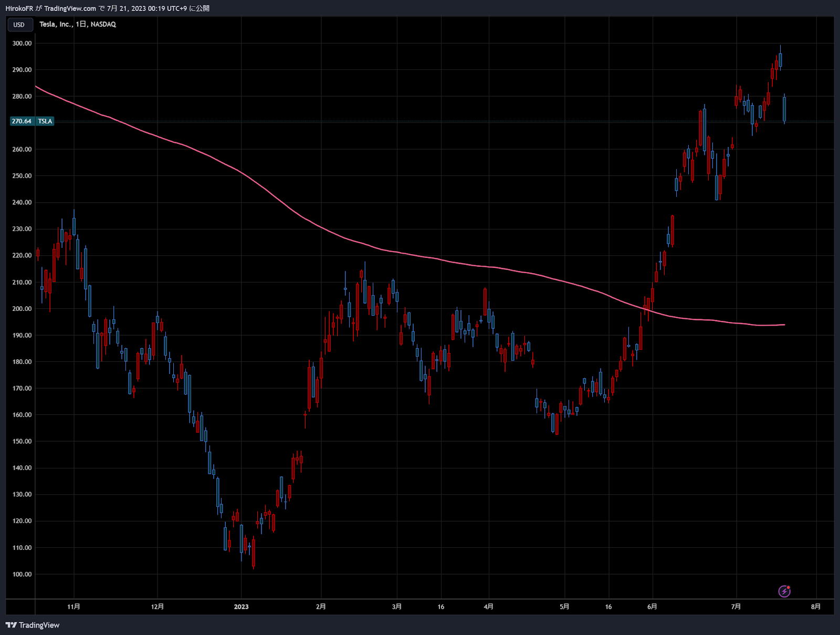Click the TradingView logo at bottom left
The width and height of the screenshot is (840, 635).
pyautogui.click(x=33, y=625)
